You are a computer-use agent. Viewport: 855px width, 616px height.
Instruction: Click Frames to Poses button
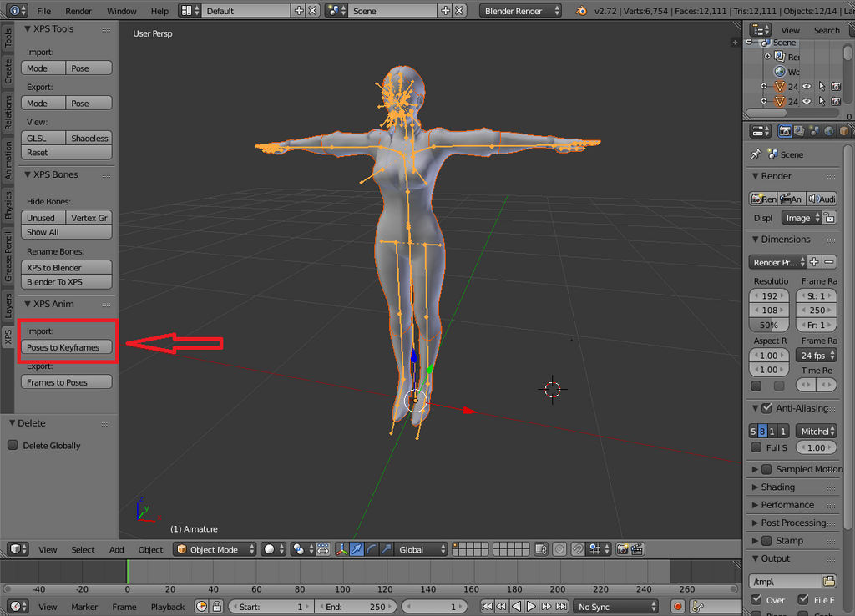67,382
